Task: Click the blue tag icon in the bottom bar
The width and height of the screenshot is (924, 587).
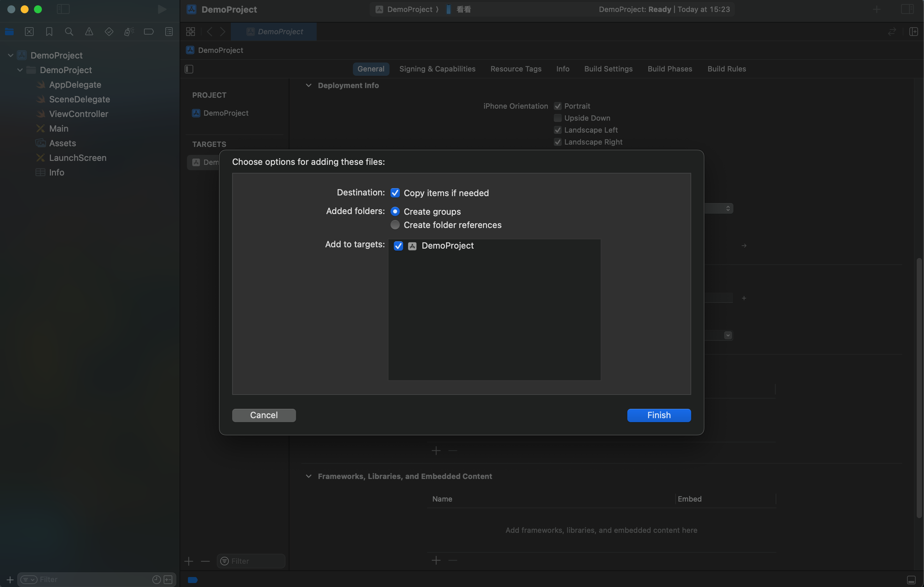Action: point(193,580)
